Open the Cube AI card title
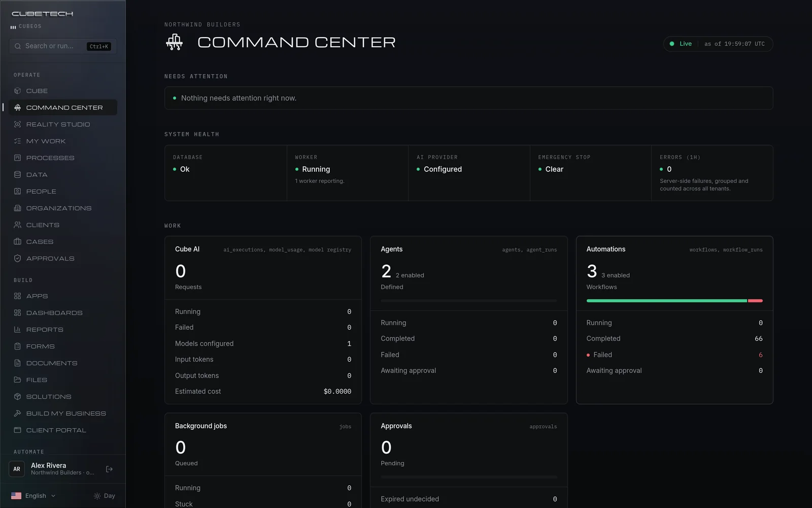This screenshot has width=812, height=508. (187, 249)
